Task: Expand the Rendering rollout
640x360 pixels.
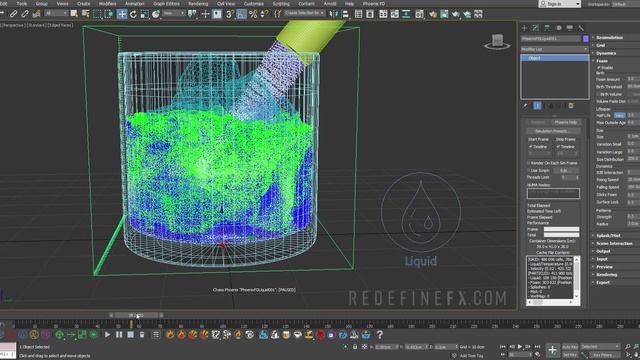Action: 607,274
